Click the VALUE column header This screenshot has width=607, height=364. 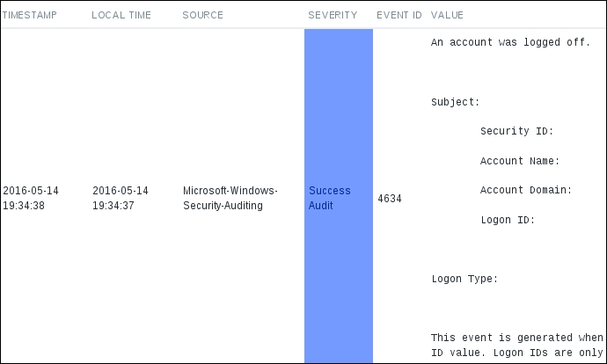pyautogui.click(x=447, y=15)
